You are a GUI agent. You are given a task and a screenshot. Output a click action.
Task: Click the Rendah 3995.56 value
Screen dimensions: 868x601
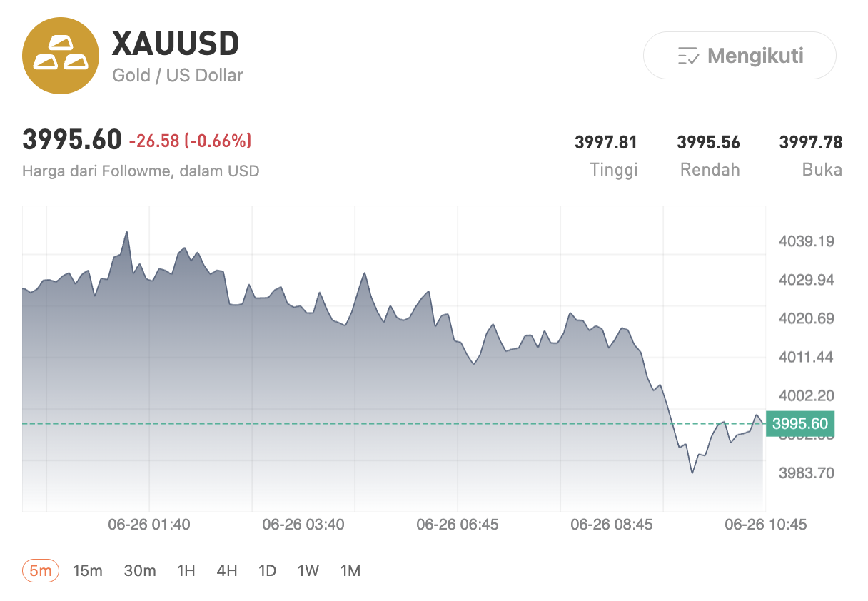[x=708, y=143]
